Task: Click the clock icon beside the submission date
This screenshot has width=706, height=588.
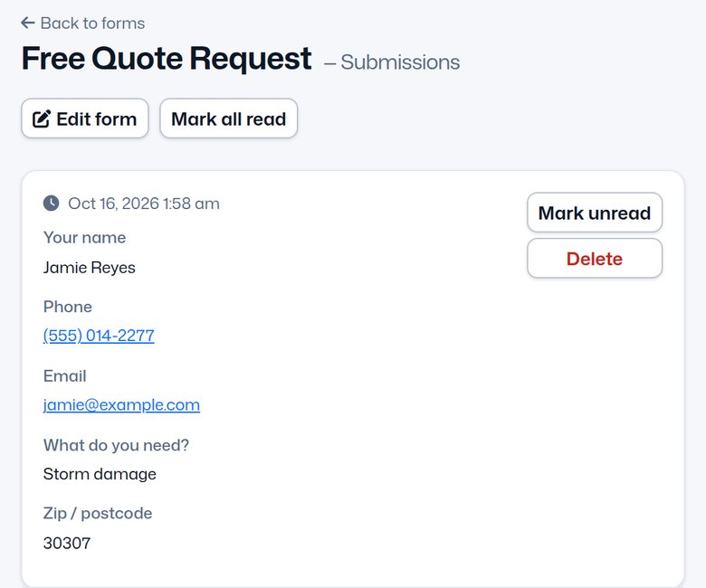Action: point(52,204)
